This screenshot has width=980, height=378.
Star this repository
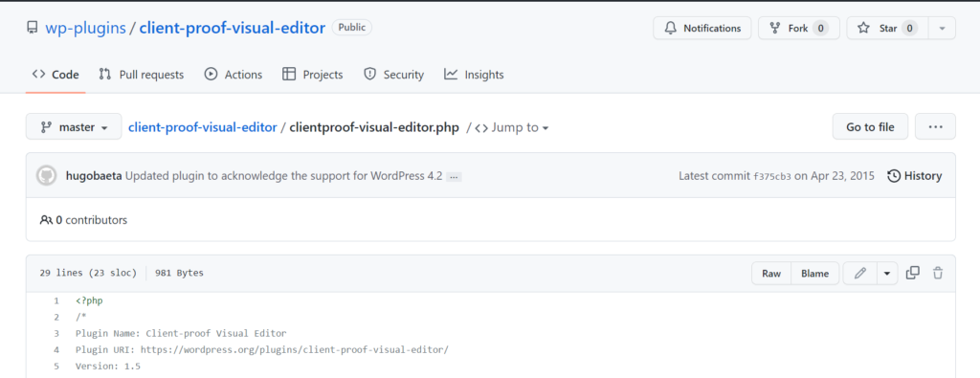coord(887,28)
